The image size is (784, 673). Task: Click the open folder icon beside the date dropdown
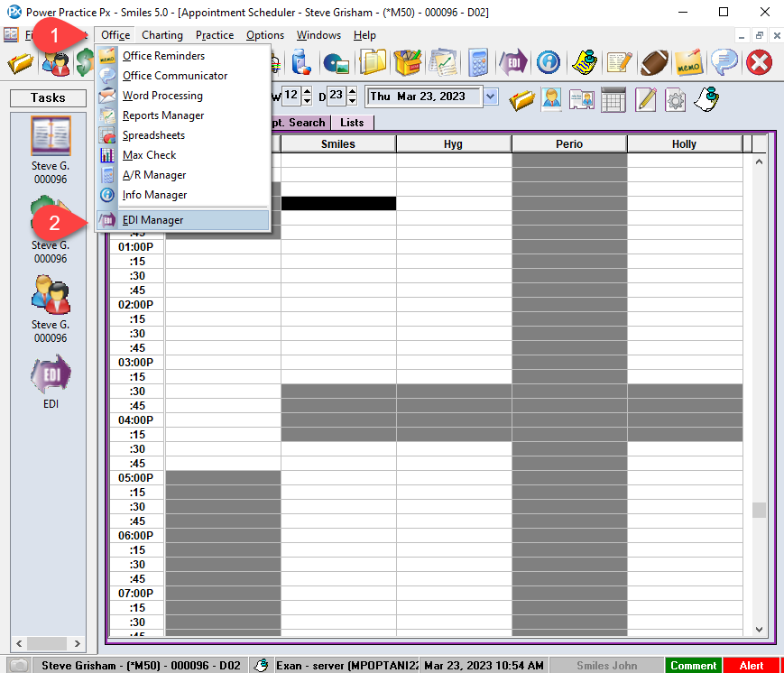[521, 100]
